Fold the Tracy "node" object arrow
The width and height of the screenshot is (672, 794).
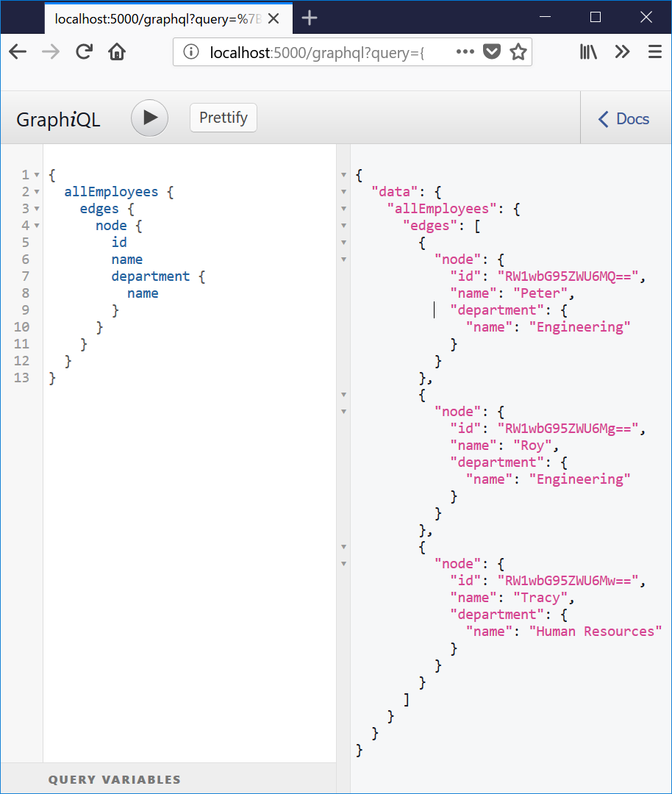344,564
